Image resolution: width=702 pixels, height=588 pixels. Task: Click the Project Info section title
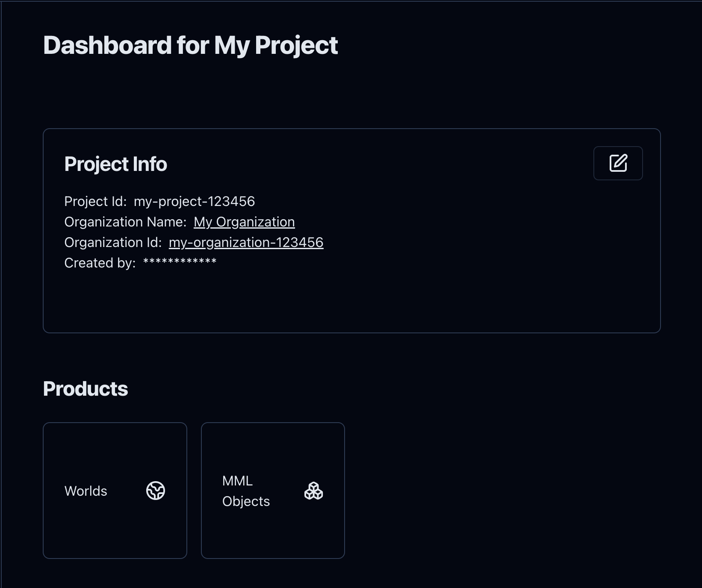(x=115, y=164)
